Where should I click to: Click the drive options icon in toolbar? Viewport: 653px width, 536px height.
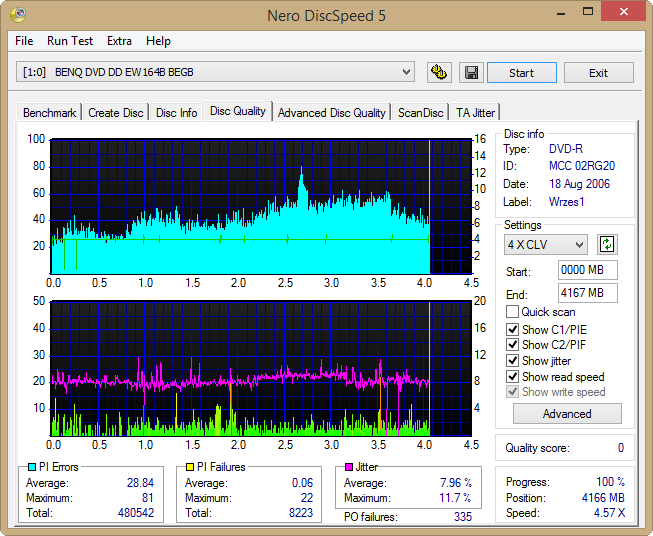(439, 73)
